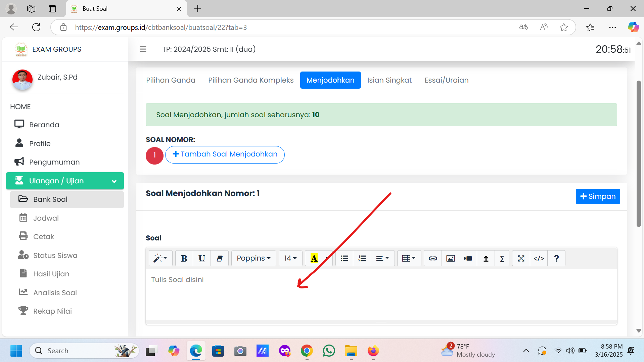Switch to the Pilihan Ganda Kompleks tab
This screenshot has height=362, width=644.
point(251,80)
